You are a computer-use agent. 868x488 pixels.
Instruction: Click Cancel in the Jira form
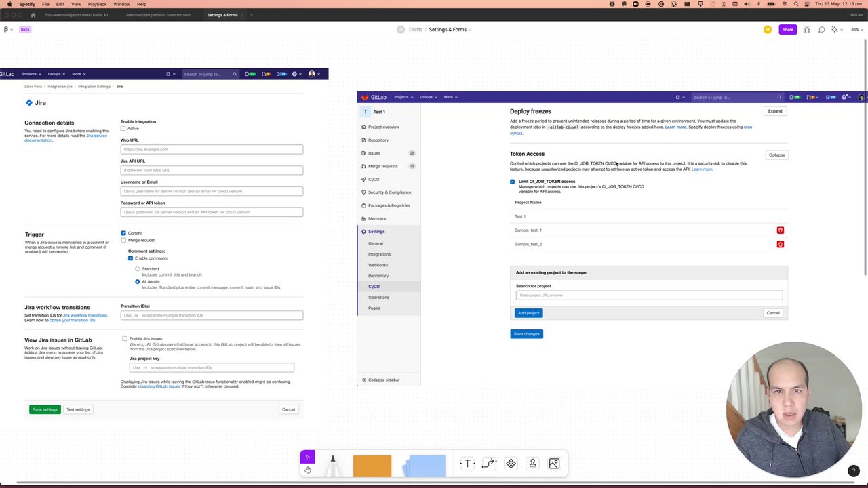coord(288,409)
